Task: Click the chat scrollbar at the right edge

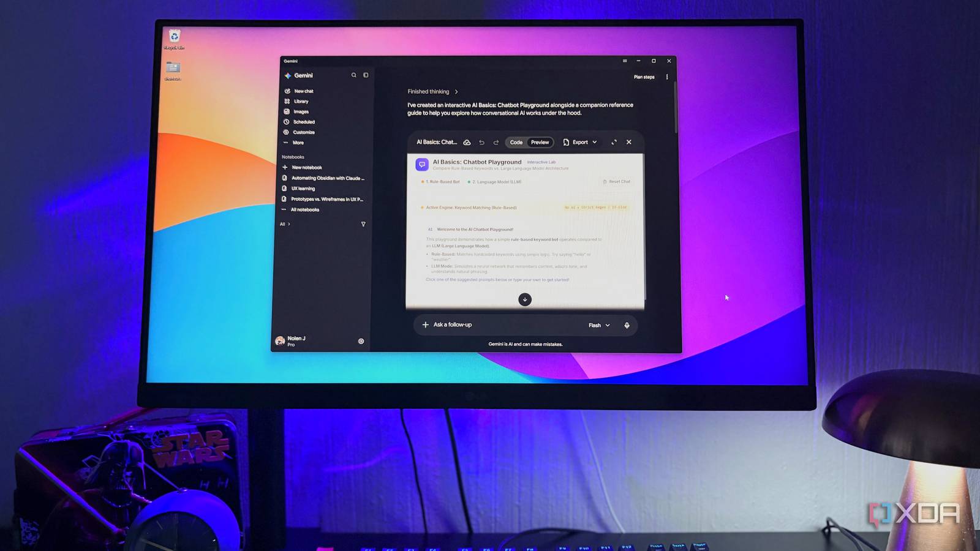Action: 676,107
